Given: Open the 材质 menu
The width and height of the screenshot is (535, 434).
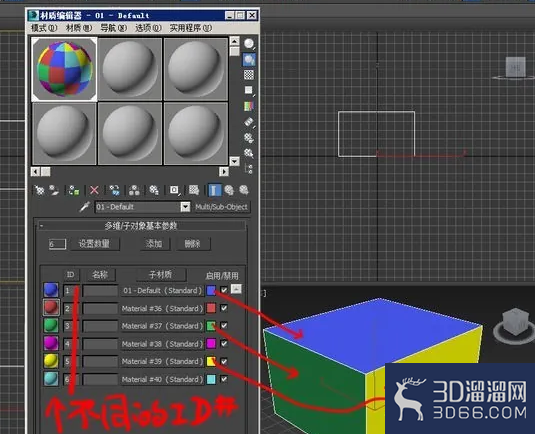Looking at the screenshot, I should tap(79, 28).
